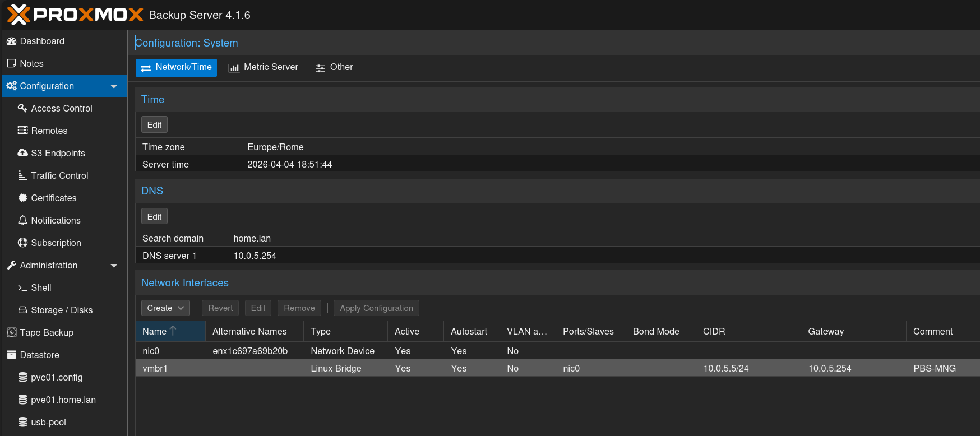Click the Shell terminal icon
Viewport: 980px width, 436px height.
click(22, 287)
